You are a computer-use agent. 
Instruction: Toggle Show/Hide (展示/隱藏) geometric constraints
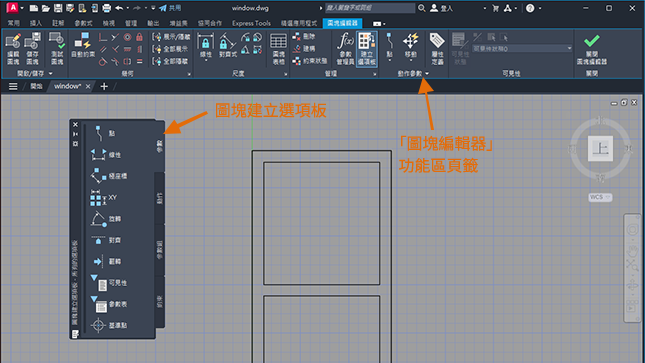171,37
